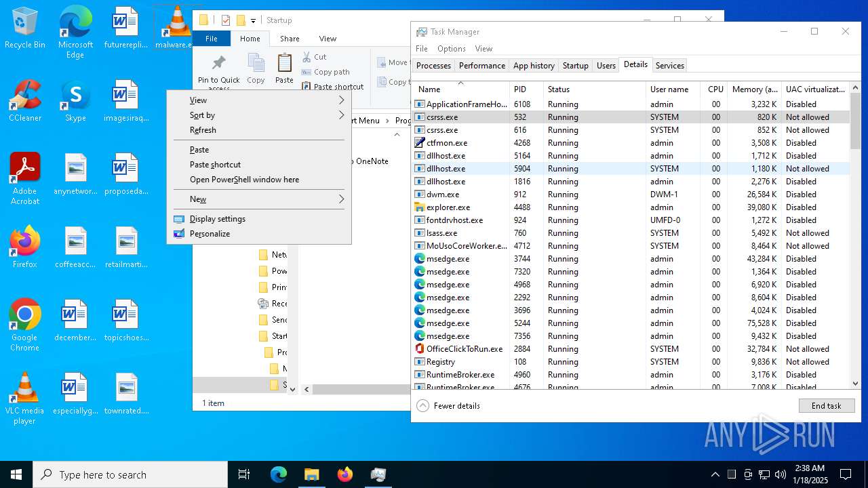The image size is (868, 488).
Task: Select the imagesiraq Word document icon
Action: coord(125,100)
